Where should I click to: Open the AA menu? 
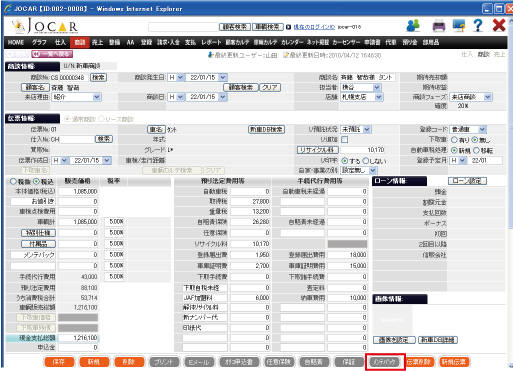(130, 42)
